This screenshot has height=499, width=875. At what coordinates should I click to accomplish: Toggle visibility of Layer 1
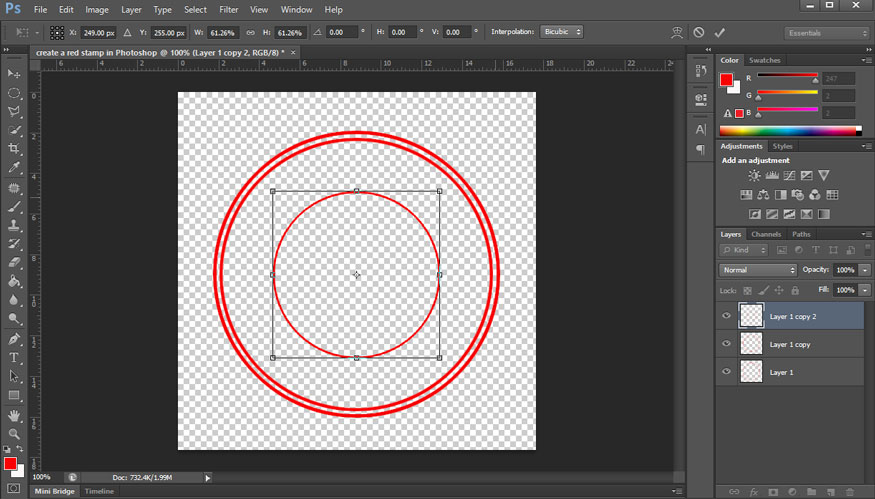pyautogui.click(x=726, y=371)
